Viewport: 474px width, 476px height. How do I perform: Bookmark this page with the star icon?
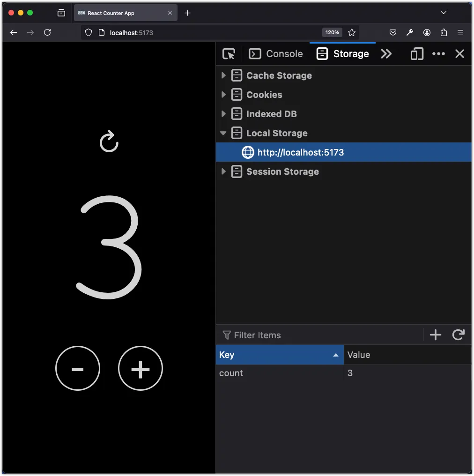pos(352,32)
